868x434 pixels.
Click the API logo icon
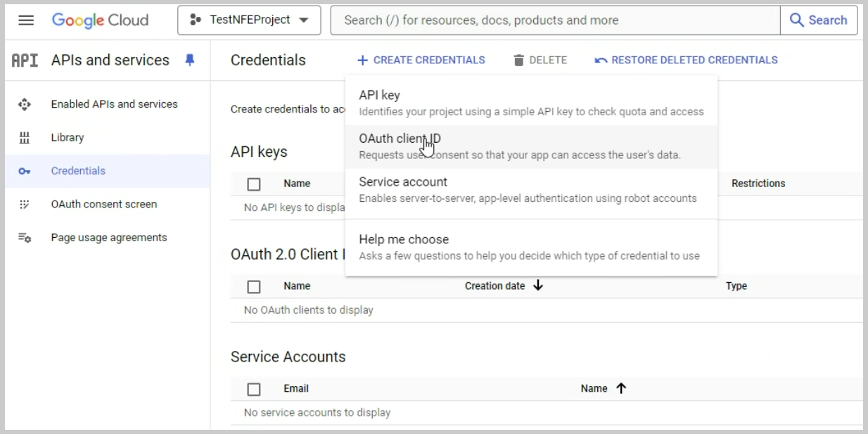click(x=25, y=60)
